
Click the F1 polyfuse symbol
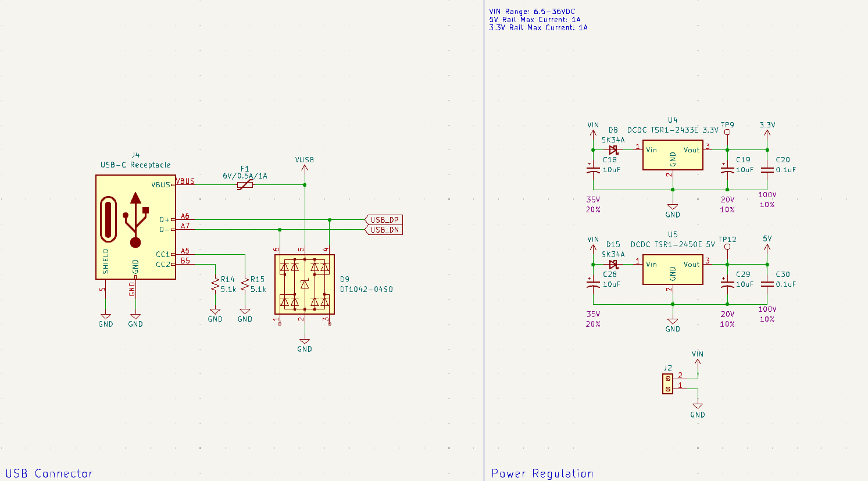tap(245, 185)
